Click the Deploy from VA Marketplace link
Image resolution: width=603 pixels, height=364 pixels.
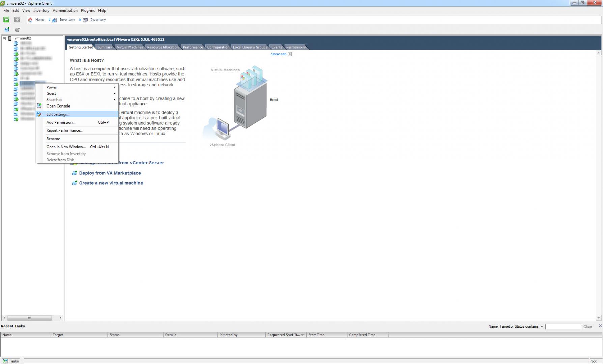click(110, 173)
